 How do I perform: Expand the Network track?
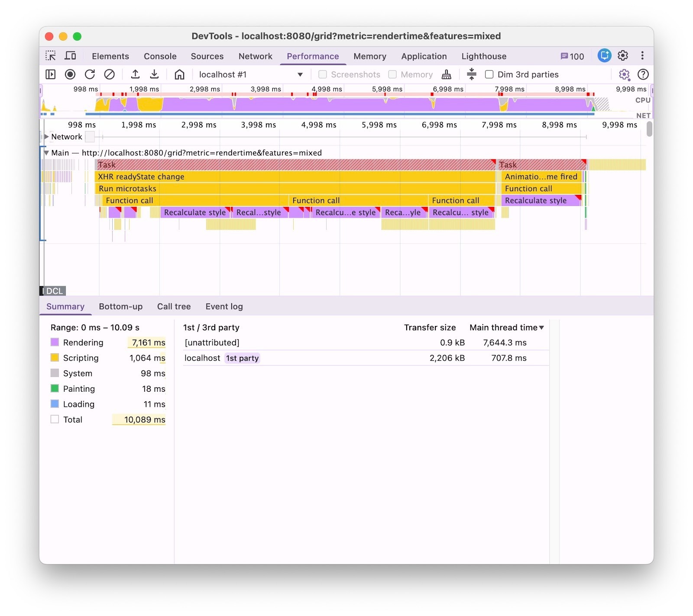pos(46,137)
